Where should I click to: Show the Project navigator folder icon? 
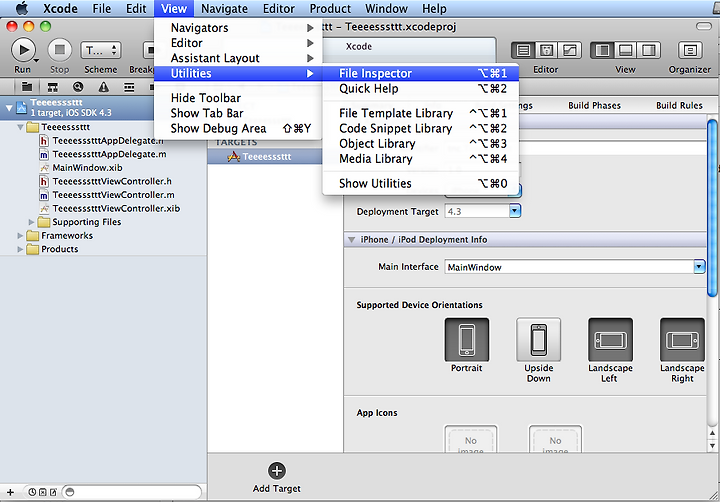tap(27, 87)
